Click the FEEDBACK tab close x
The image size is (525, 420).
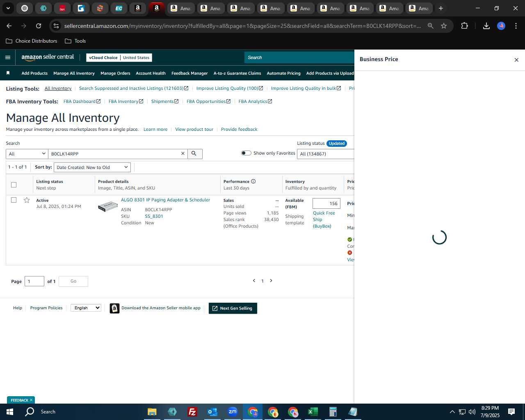[31, 400]
